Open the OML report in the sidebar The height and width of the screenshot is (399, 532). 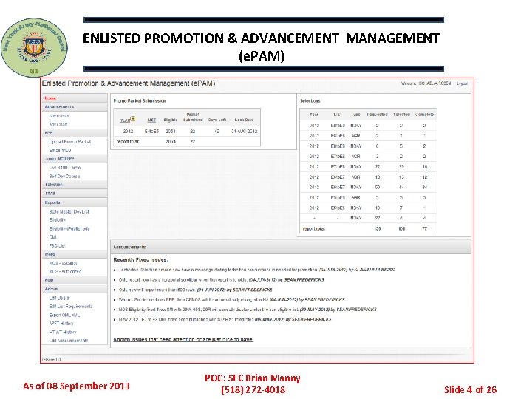tap(52, 237)
